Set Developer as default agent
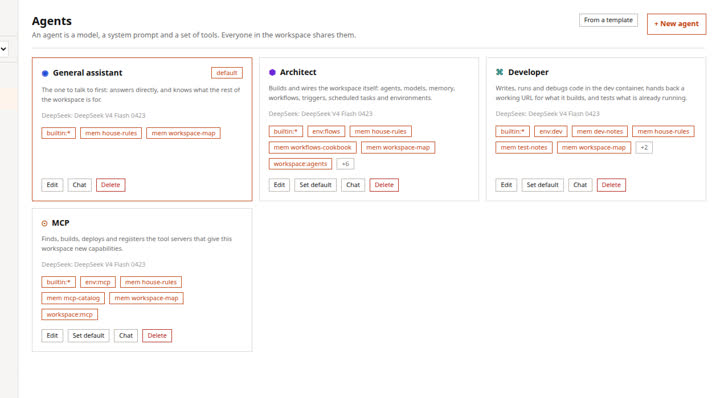Viewport: 720px width, 398px height. [542, 185]
